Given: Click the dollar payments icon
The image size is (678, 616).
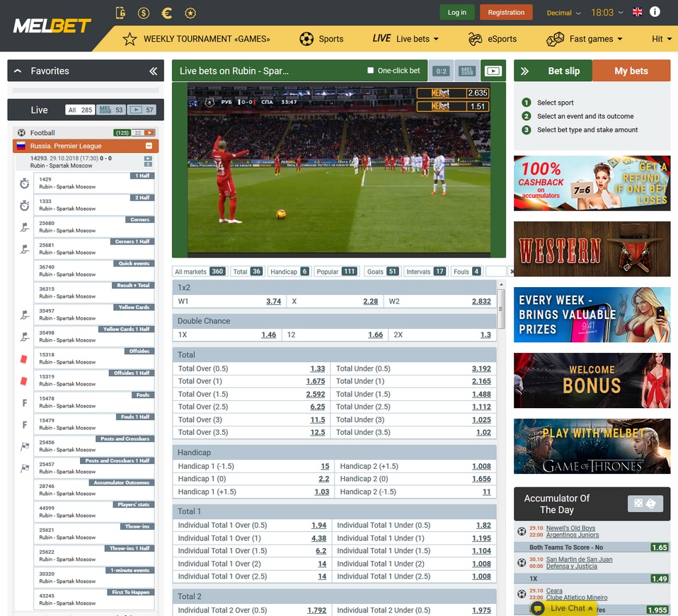Looking at the screenshot, I should (x=144, y=13).
